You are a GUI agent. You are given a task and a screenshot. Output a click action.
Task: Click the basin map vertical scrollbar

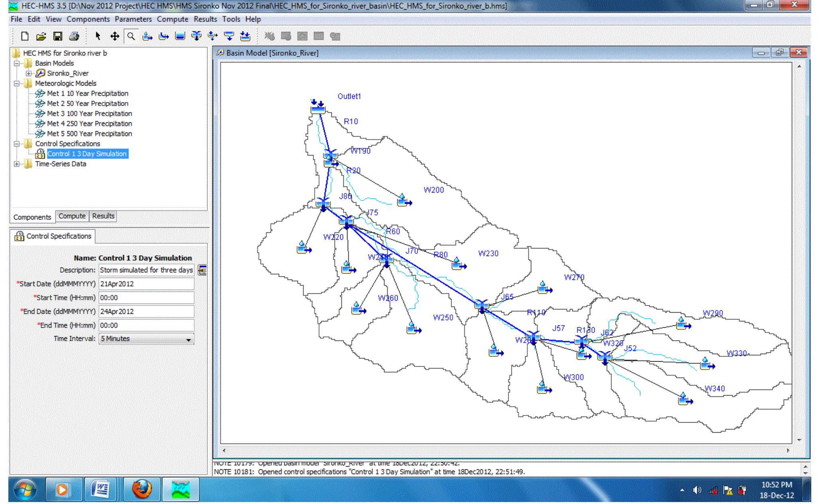[x=799, y=253]
